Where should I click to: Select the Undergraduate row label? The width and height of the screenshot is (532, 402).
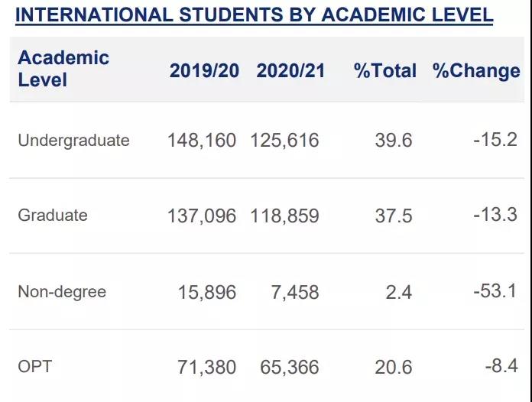[x=73, y=141]
